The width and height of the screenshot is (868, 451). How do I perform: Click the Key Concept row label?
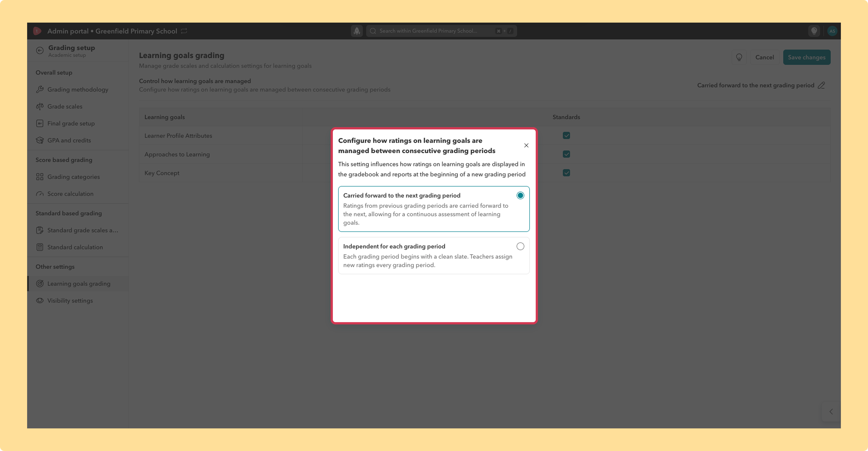[x=162, y=173]
